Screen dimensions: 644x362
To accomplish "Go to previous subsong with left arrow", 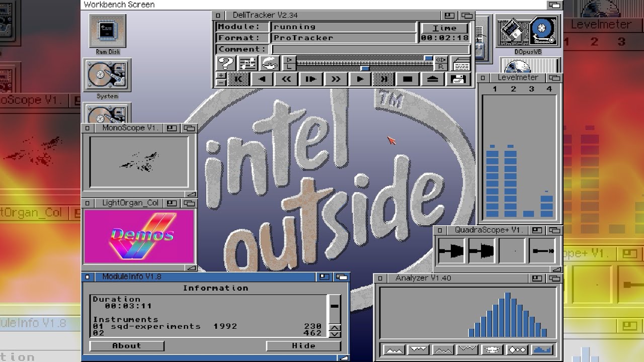I will [x=262, y=79].
